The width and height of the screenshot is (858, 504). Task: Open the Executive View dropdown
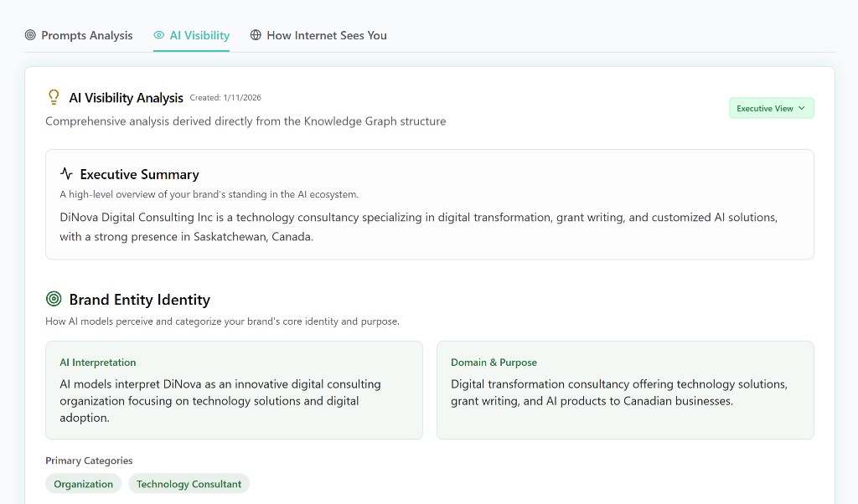tap(771, 108)
